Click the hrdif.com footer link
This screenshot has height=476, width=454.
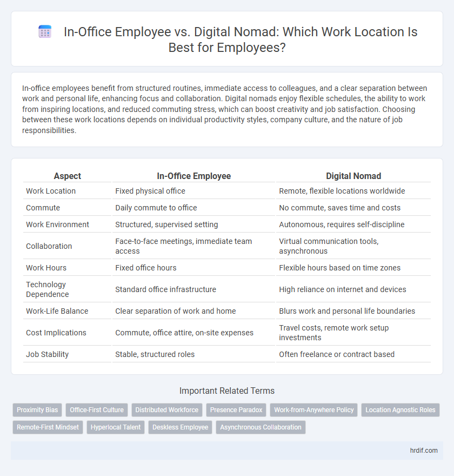tap(424, 451)
